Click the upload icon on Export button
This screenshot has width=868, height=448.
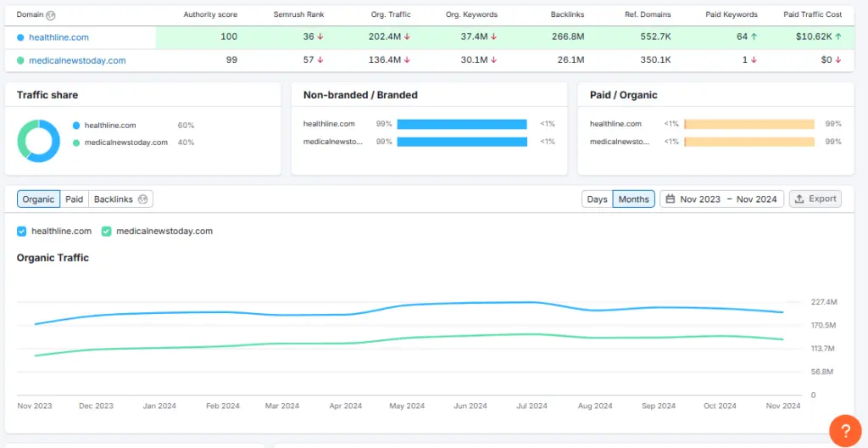click(798, 199)
